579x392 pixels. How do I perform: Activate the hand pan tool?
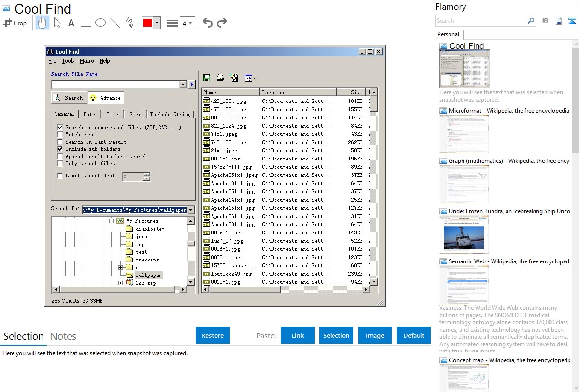[x=43, y=23]
